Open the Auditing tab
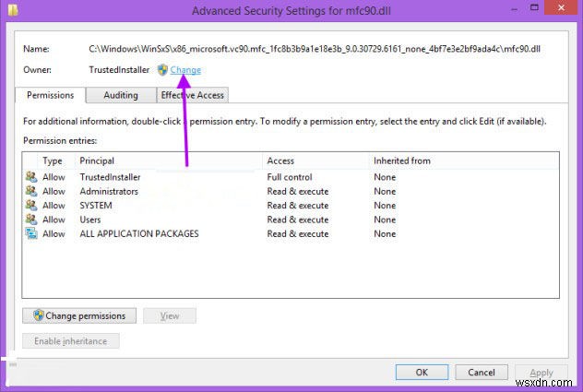The height and width of the screenshot is (392, 583). tap(121, 95)
